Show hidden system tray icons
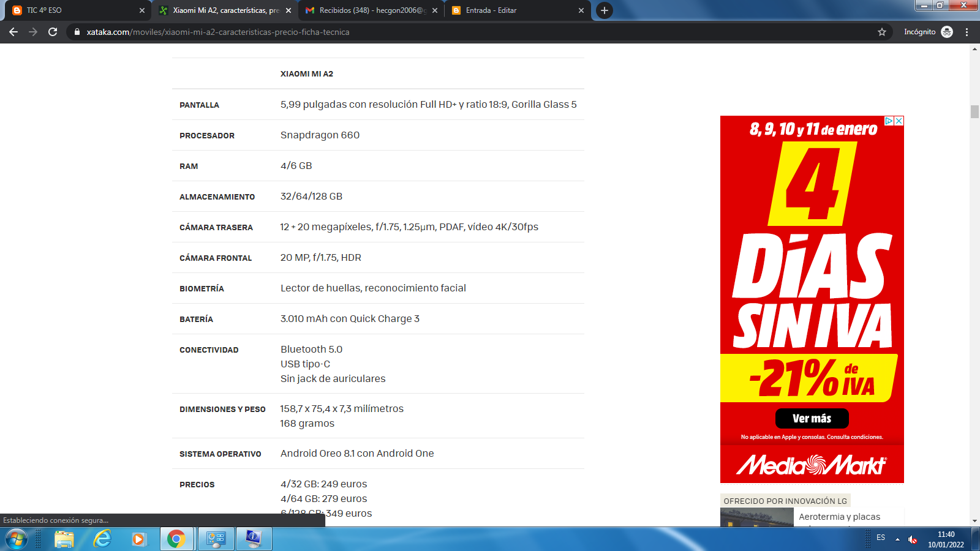Viewport: 980px width, 551px height. [x=897, y=539]
